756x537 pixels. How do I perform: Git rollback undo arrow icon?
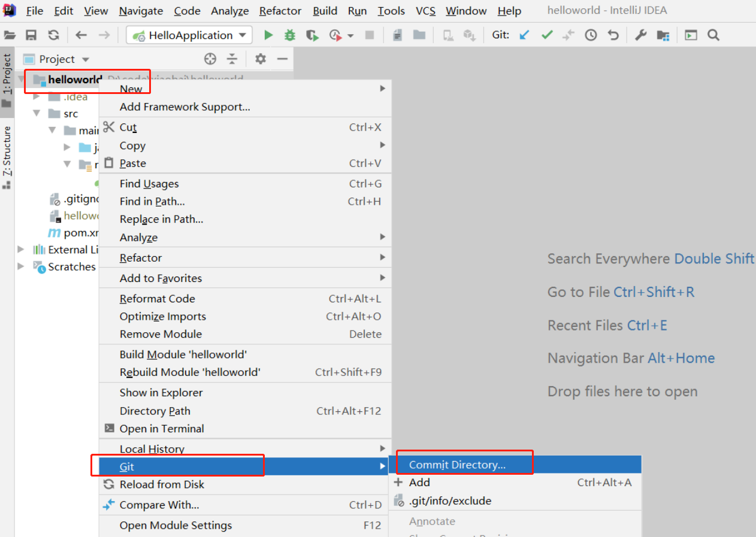(613, 35)
